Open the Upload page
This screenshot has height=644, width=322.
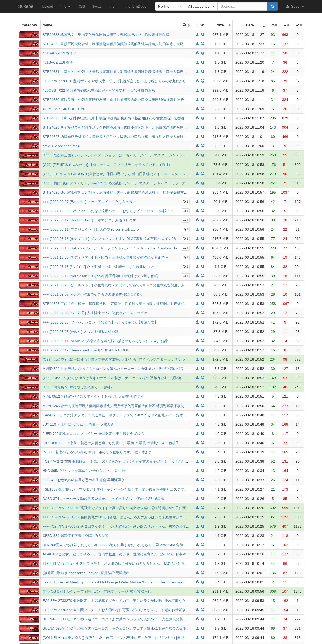pyautogui.click(x=47, y=6)
